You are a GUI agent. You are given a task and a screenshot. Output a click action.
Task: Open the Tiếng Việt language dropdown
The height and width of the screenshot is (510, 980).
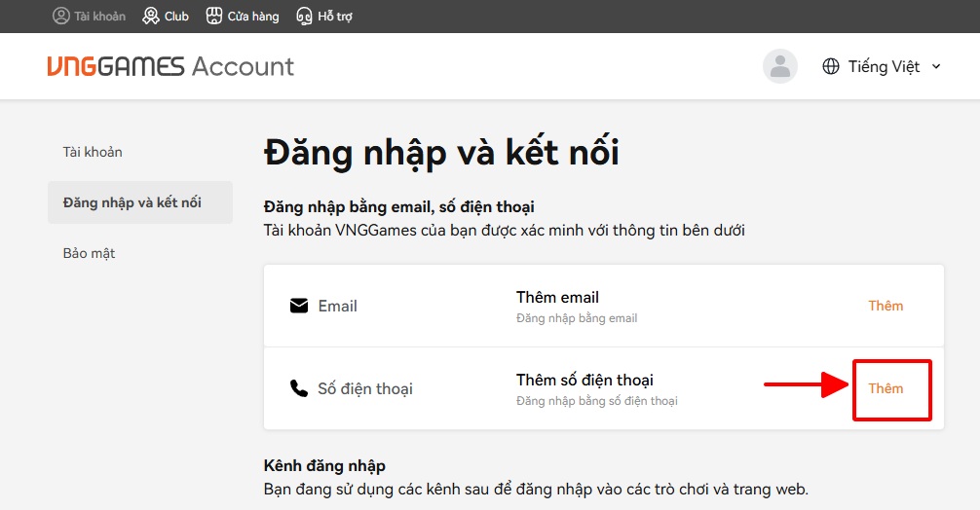tap(884, 66)
